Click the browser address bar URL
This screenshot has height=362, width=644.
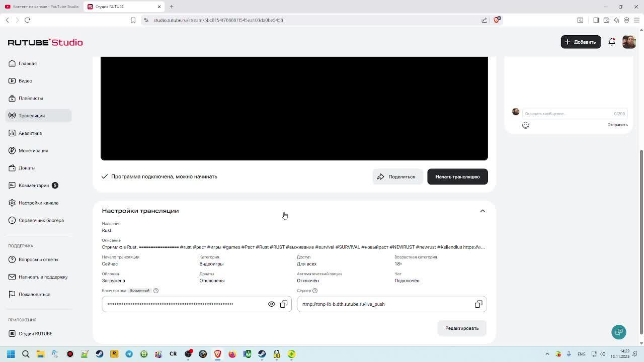pyautogui.click(x=218, y=20)
